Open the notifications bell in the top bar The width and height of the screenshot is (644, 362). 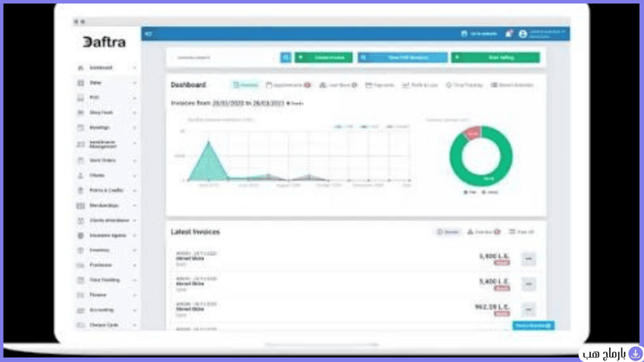[509, 34]
